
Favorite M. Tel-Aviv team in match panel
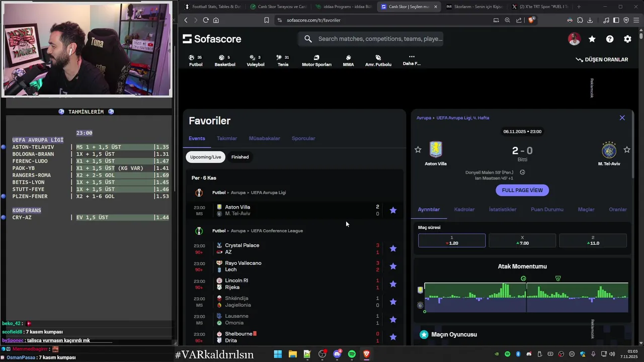(x=627, y=149)
